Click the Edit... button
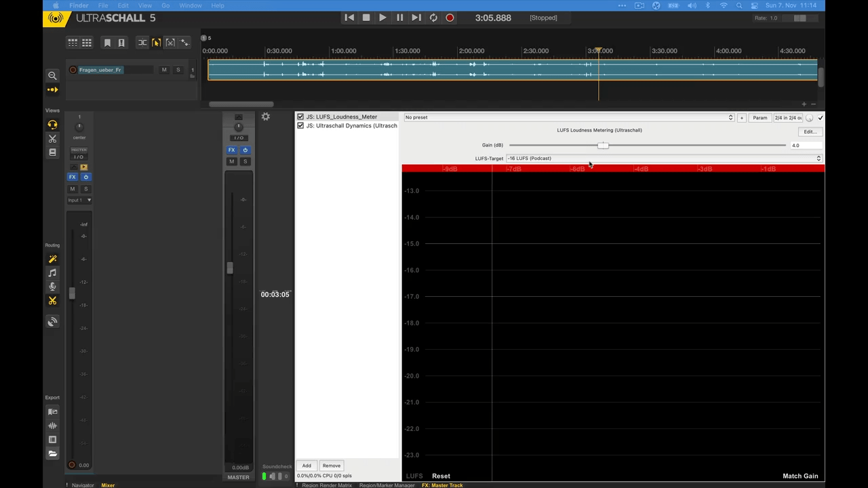868x488 pixels. (810, 131)
